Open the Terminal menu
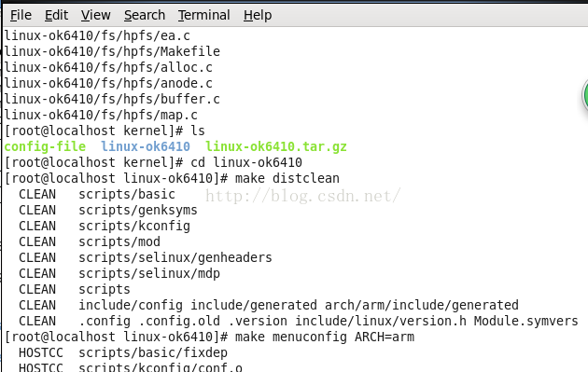Image resolution: width=588 pixels, height=372 pixels. coord(203,15)
